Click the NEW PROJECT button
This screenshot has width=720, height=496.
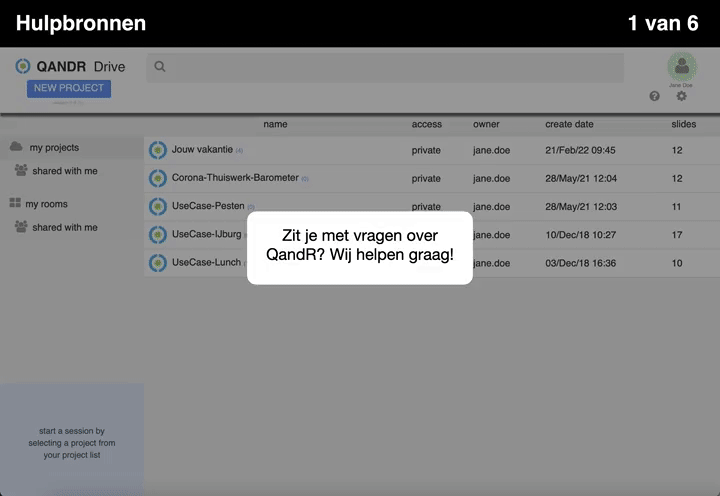69,88
